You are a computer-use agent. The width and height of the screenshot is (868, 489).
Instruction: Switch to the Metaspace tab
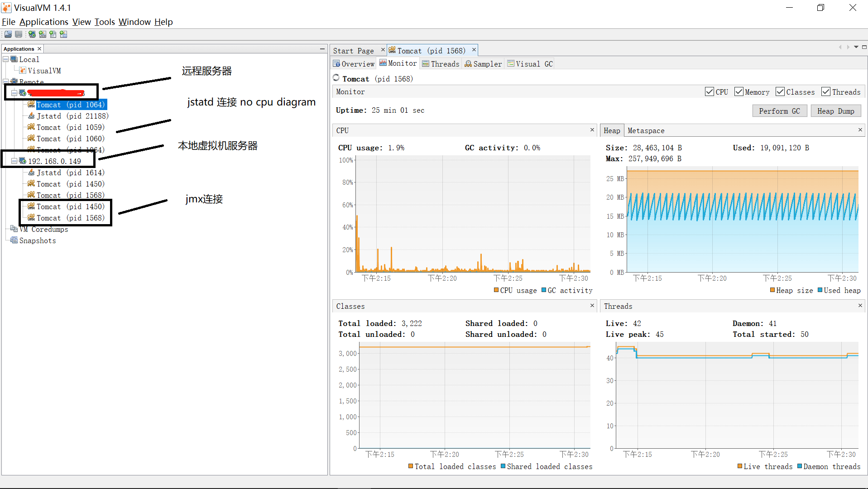click(x=646, y=130)
